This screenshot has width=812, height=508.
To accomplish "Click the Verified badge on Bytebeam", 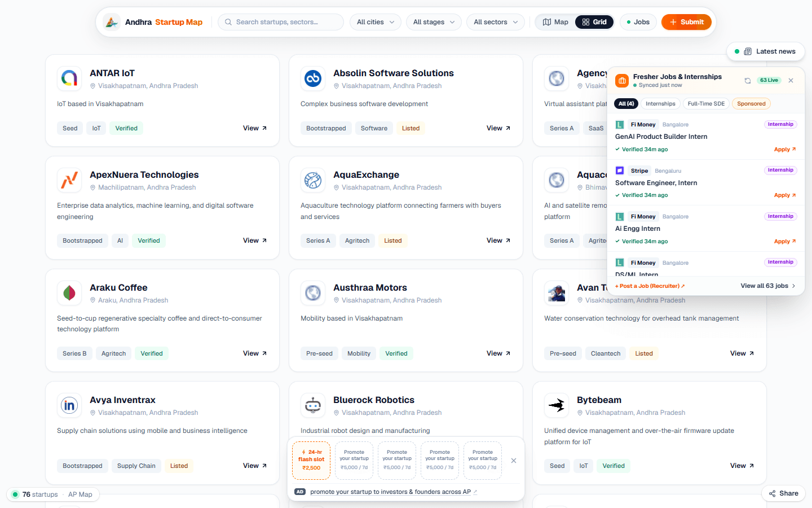I will [614, 466].
